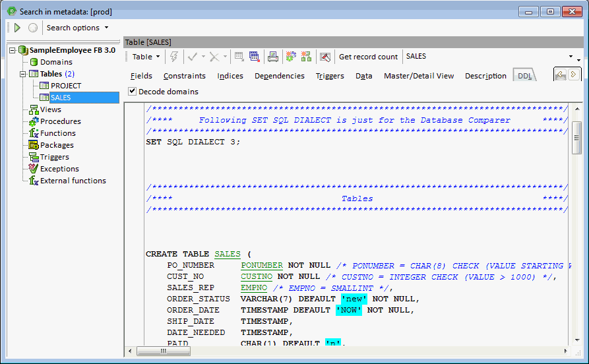Click the gears procedure creation icon
The image size is (589, 364).
[x=291, y=57]
